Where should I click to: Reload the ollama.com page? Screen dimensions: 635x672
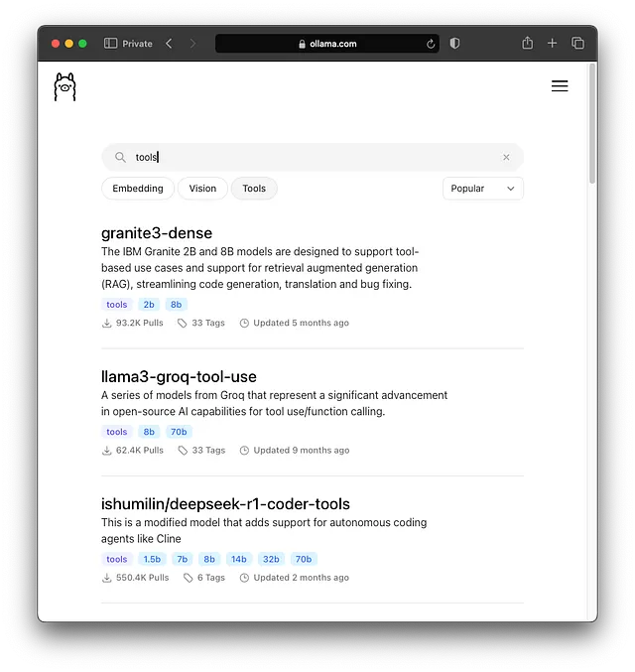pyautogui.click(x=431, y=44)
